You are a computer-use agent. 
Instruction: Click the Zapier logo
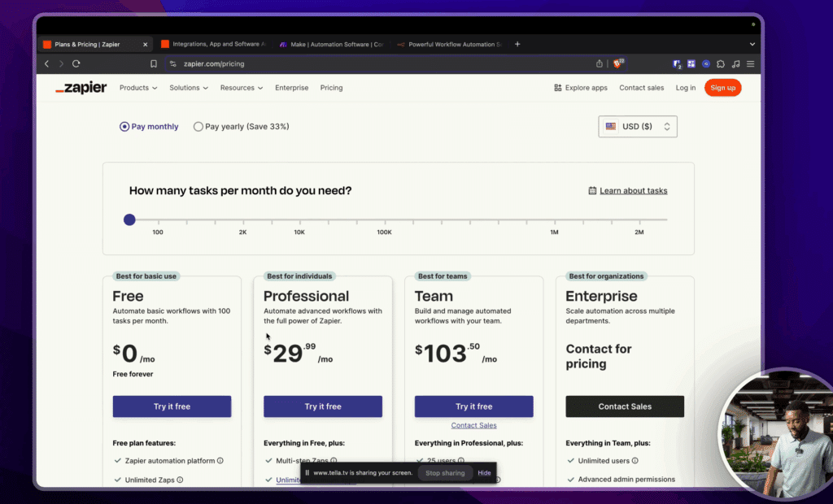pos(81,88)
